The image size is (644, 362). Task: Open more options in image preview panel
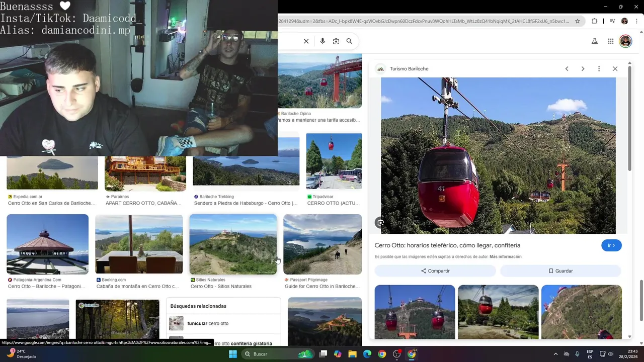(x=599, y=68)
